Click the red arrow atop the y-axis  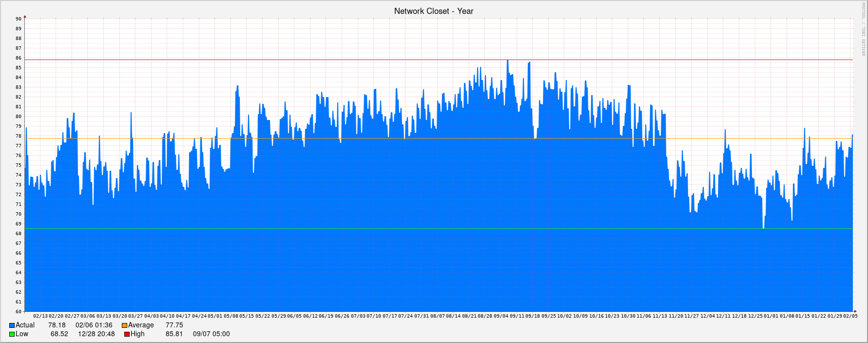[25, 17]
